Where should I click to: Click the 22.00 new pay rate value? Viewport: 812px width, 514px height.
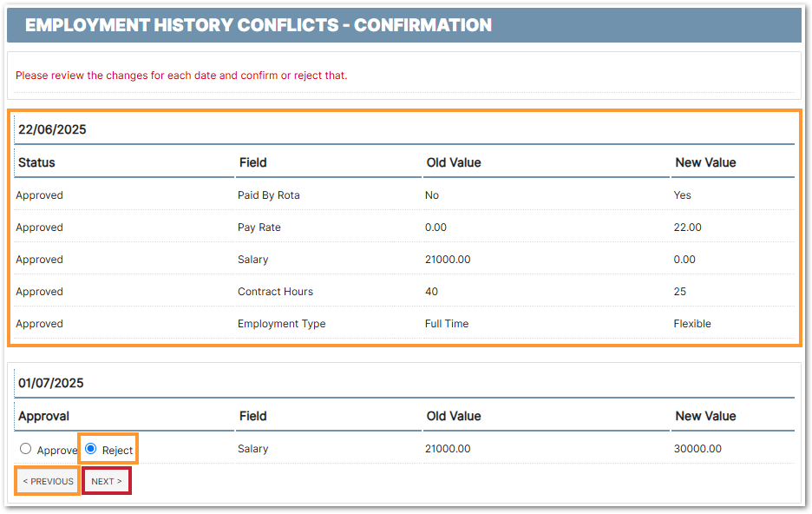point(688,227)
